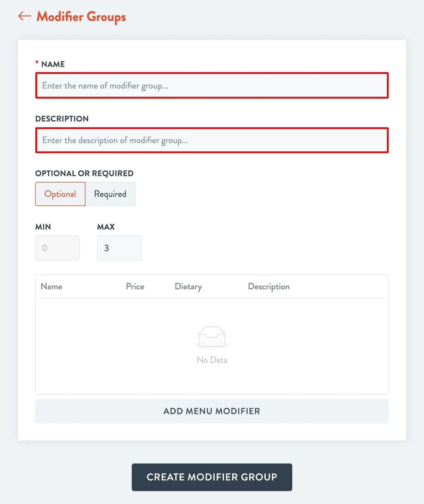This screenshot has width=424, height=504.
Task: Focus the modifier group name field
Action: coord(212,85)
